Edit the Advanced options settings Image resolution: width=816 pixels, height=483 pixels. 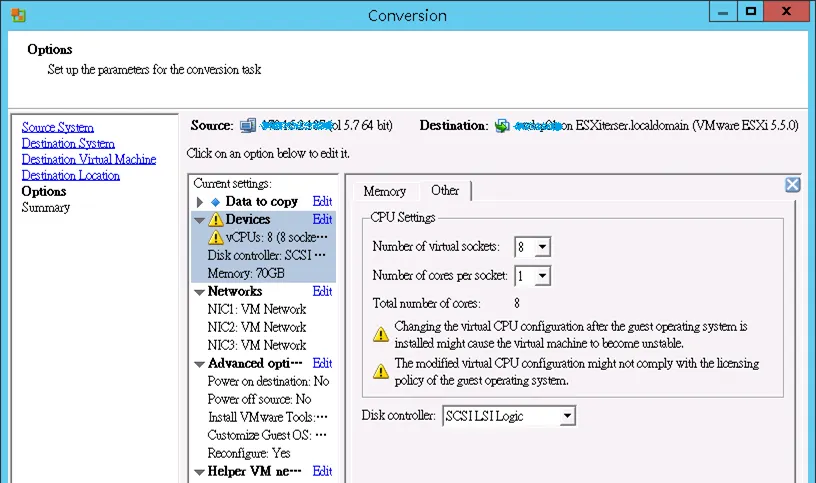tap(322, 363)
